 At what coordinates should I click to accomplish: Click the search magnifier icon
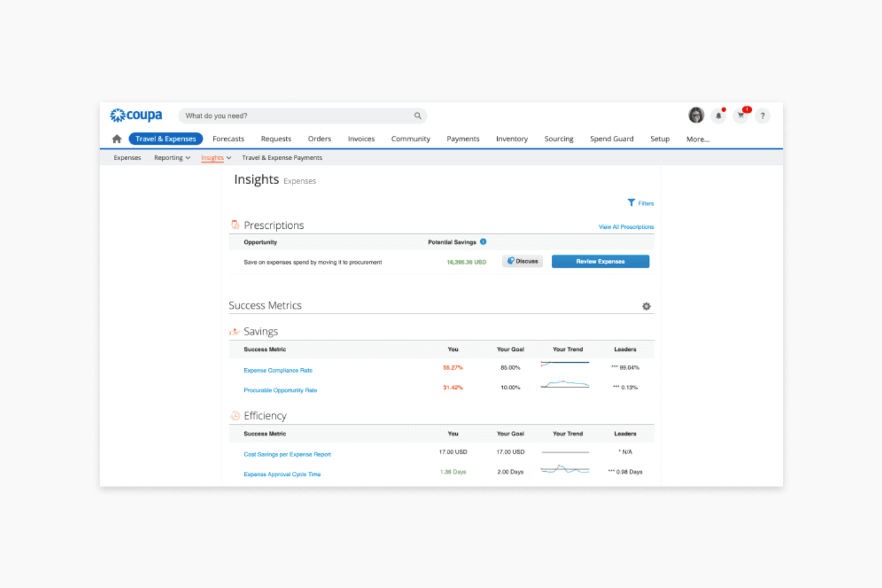tap(417, 116)
